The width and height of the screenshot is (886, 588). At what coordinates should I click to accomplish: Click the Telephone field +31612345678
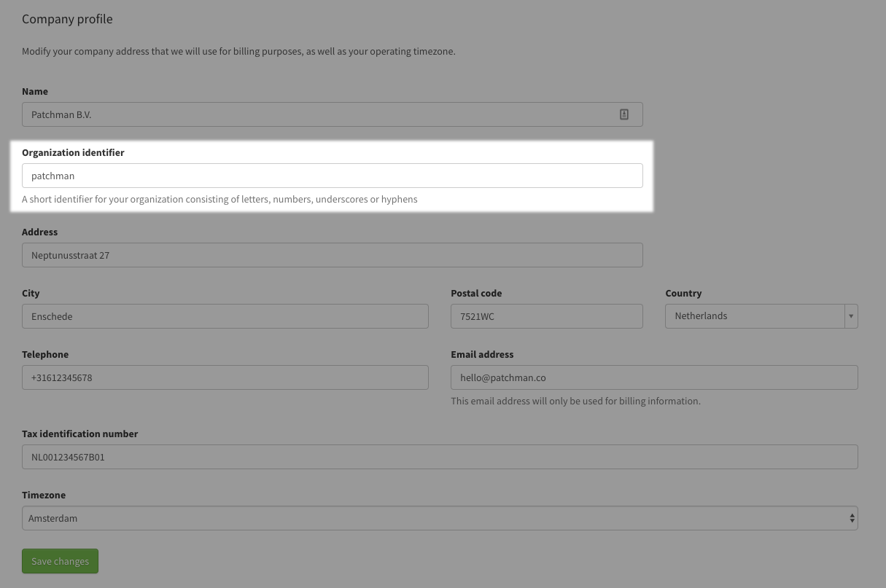(x=225, y=377)
